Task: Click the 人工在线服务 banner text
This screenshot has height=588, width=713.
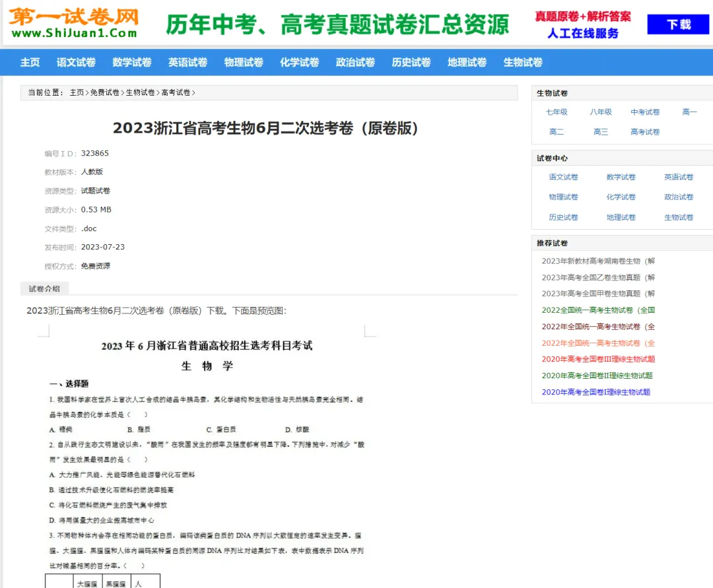Action: click(583, 33)
